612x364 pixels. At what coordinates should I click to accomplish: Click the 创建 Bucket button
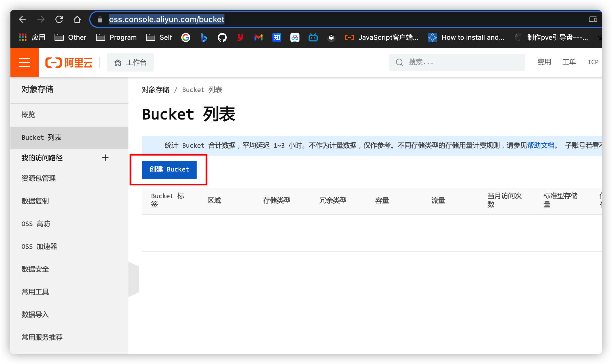tap(169, 170)
